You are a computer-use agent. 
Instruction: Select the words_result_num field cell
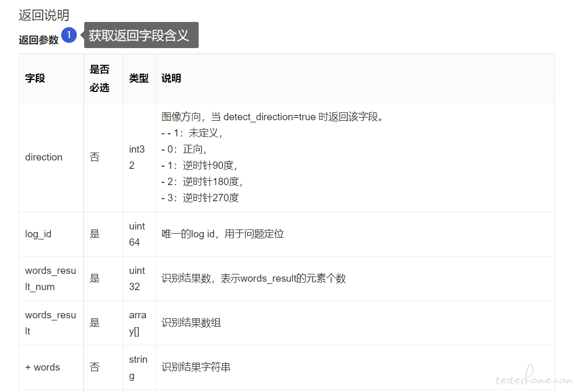coord(51,279)
